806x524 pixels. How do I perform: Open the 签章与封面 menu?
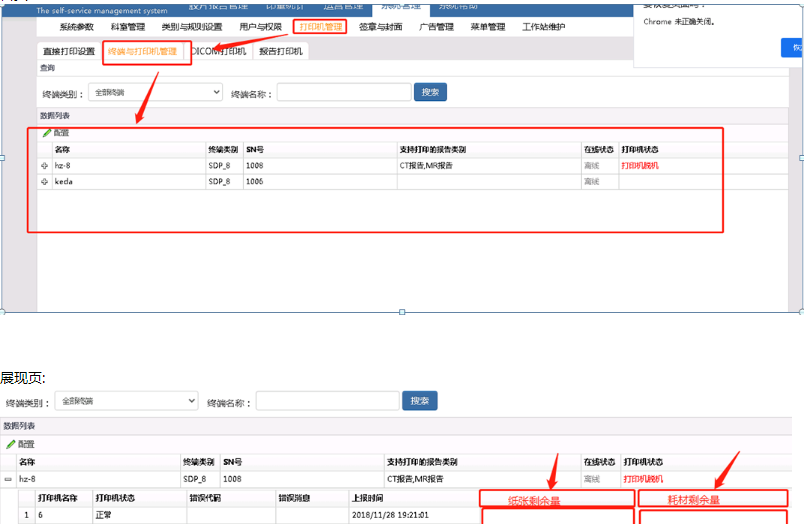(x=380, y=27)
